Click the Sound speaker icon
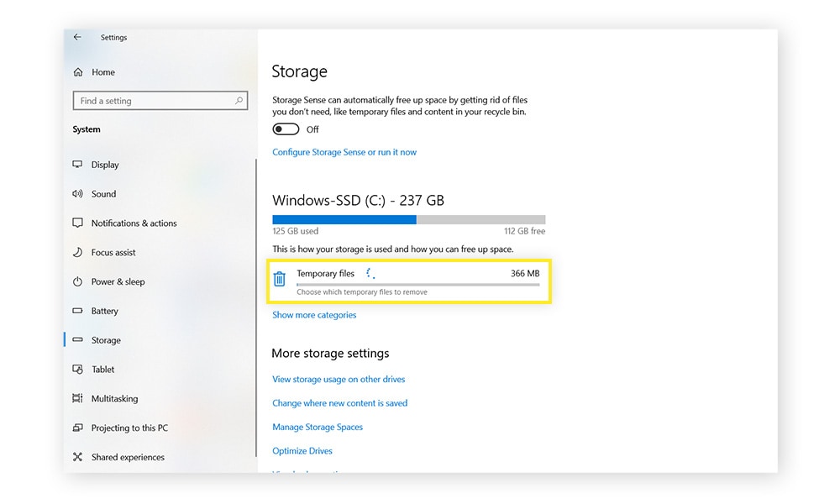This screenshot has height=504, width=840. tap(77, 193)
